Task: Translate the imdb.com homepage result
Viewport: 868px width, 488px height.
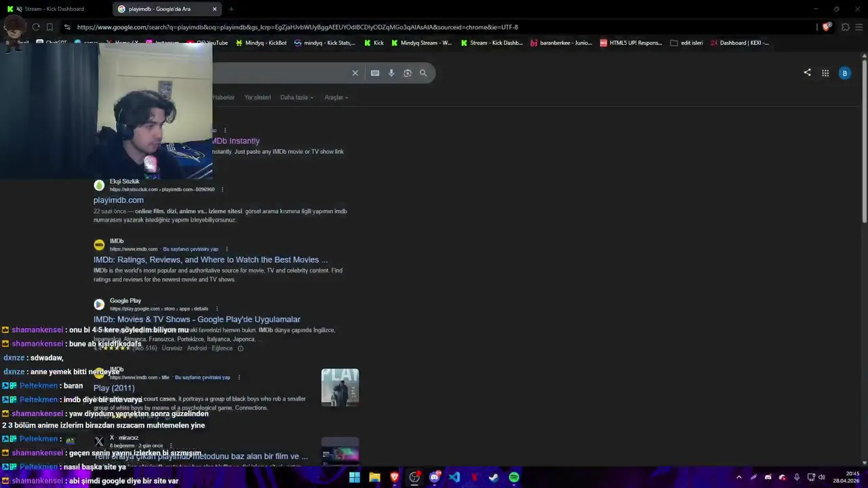Action: [x=191, y=249]
